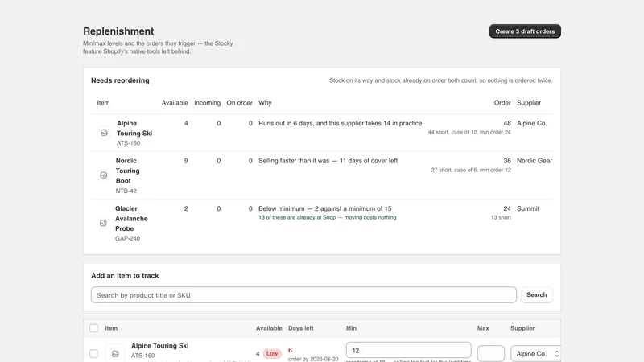
Task: Select the Alpine Touring Ski name in Needs reordering
Action: tap(134, 128)
